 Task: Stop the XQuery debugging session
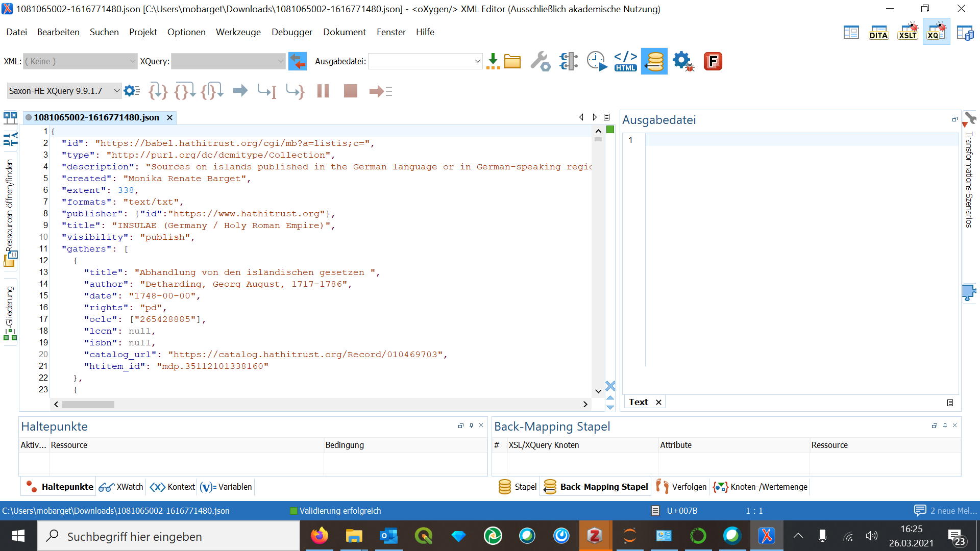[x=351, y=91]
